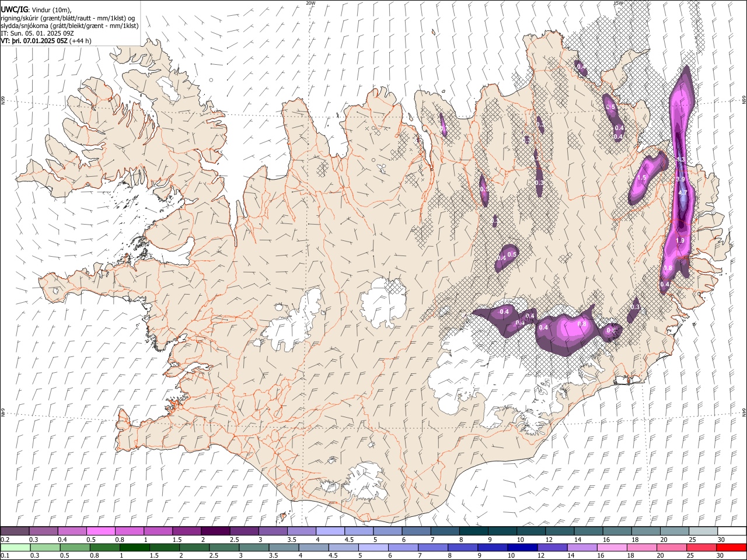Click the 'VT: þri. 07.01.2025 05Z (+44 h)' line
This screenshot has height=560, width=747.
(46, 41)
